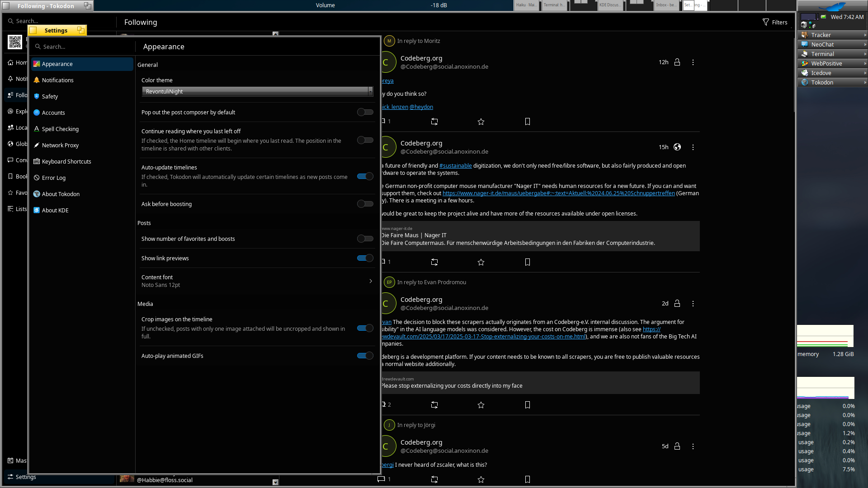Image resolution: width=868 pixels, height=488 pixels.
Task: Turn off Show link previews
Action: click(x=365, y=258)
